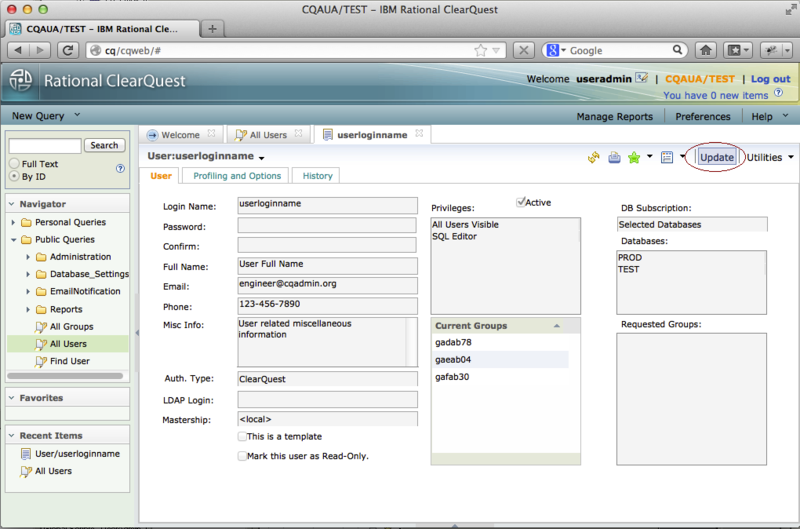Click the print record icon
This screenshot has height=529, width=800.
(x=614, y=158)
